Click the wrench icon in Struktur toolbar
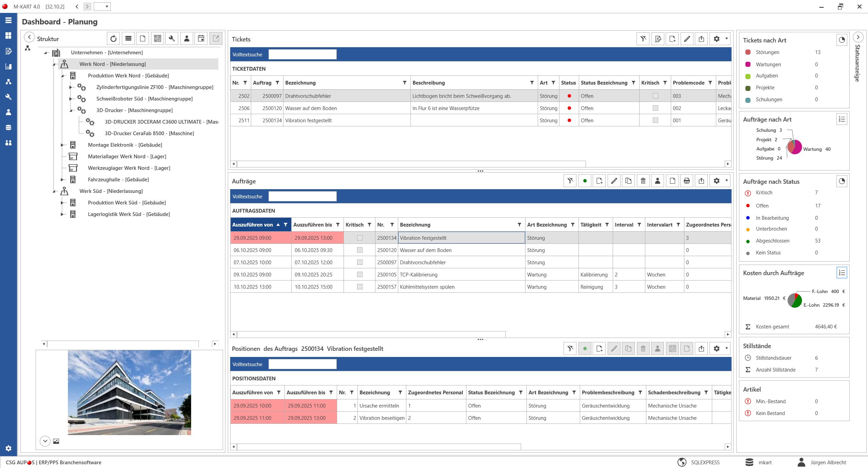868x468 pixels. click(172, 39)
